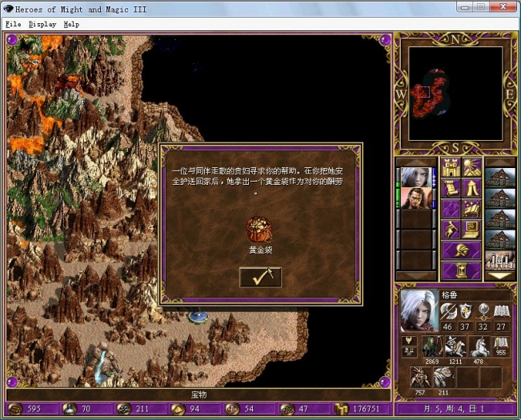Click the unicorn troop with 478

click(479, 346)
